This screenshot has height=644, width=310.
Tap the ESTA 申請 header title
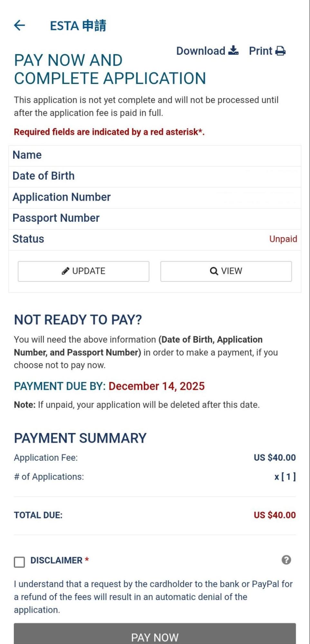(x=78, y=25)
